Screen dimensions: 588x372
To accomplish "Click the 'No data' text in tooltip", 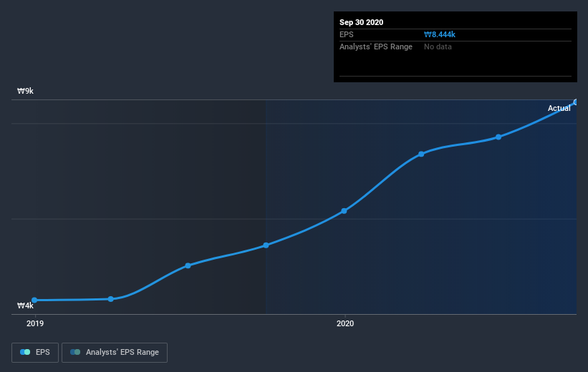I will 438,46.
